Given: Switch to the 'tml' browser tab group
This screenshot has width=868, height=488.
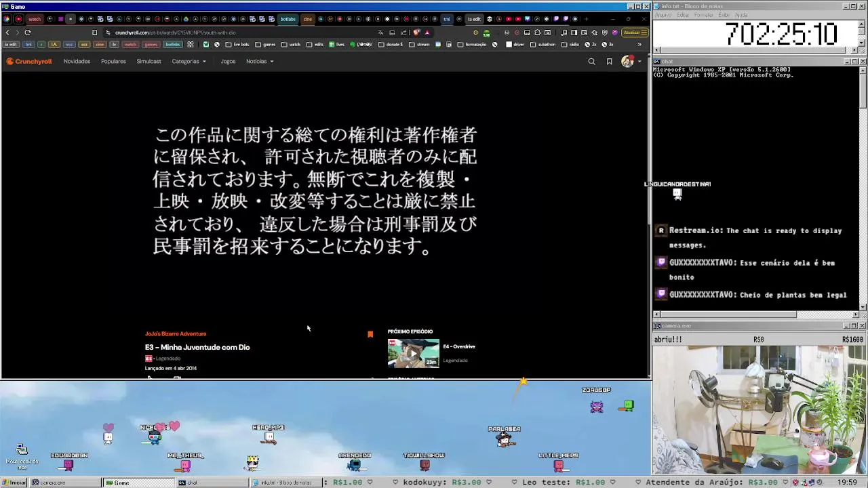Looking at the screenshot, I should pos(447,19).
